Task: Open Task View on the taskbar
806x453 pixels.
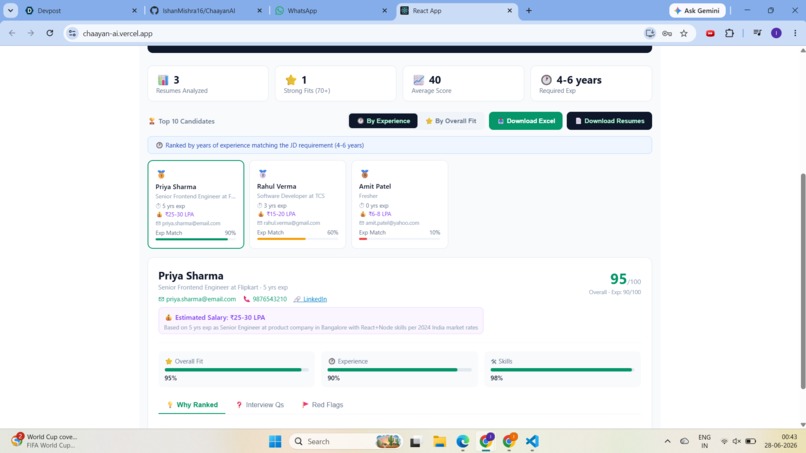Action: tap(415, 441)
